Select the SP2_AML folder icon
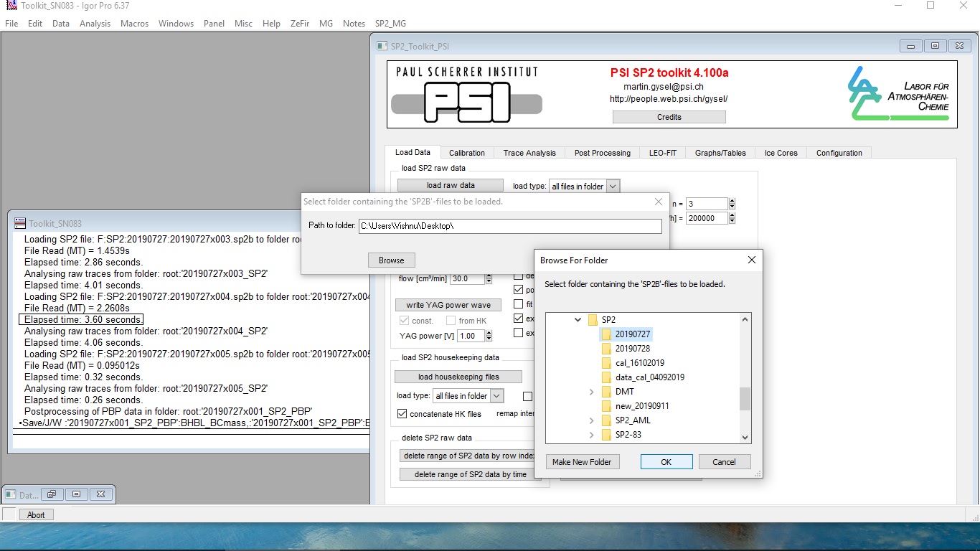980x551 pixels. click(606, 420)
